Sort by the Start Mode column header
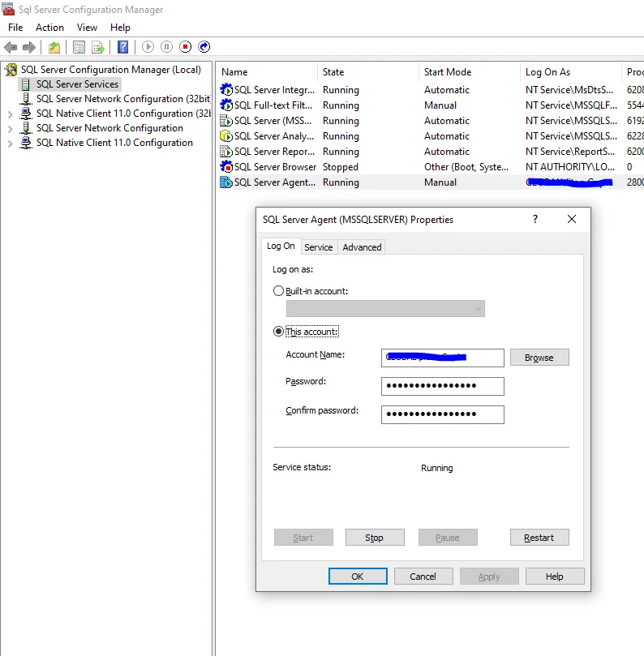Image resolution: width=644 pixels, height=656 pixels. click(x=470, y=72)
